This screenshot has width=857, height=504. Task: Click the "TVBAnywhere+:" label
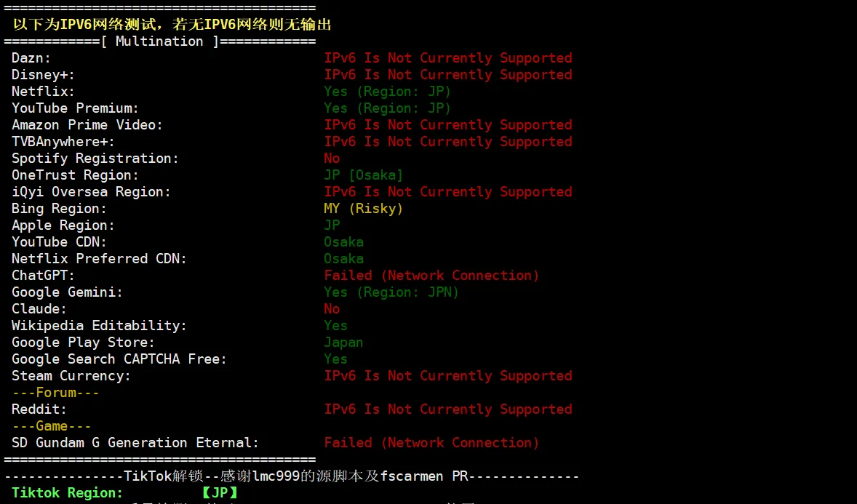(x=63, y=142)
